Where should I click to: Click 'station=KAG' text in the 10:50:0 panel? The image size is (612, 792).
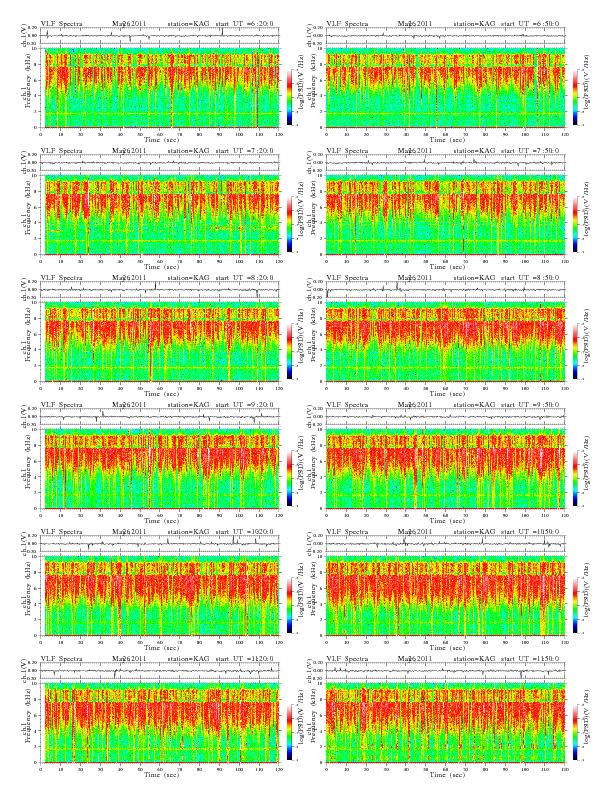point(474,531)
